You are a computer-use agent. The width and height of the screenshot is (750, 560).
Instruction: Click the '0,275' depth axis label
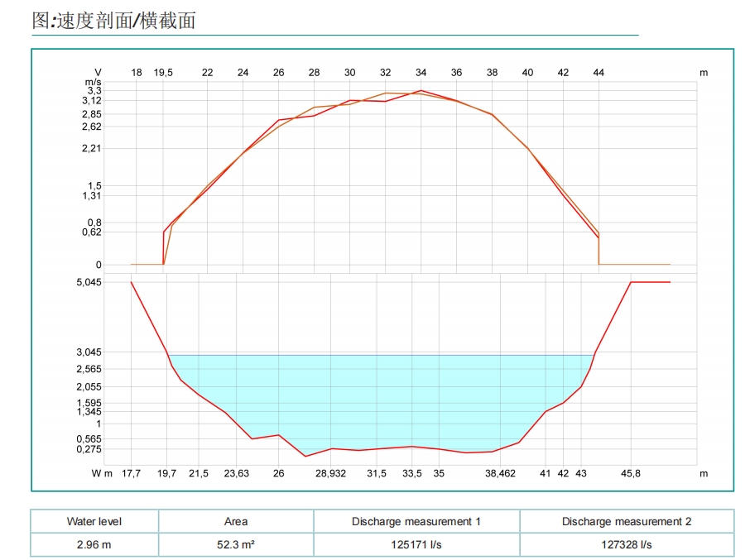coord(89,449)
